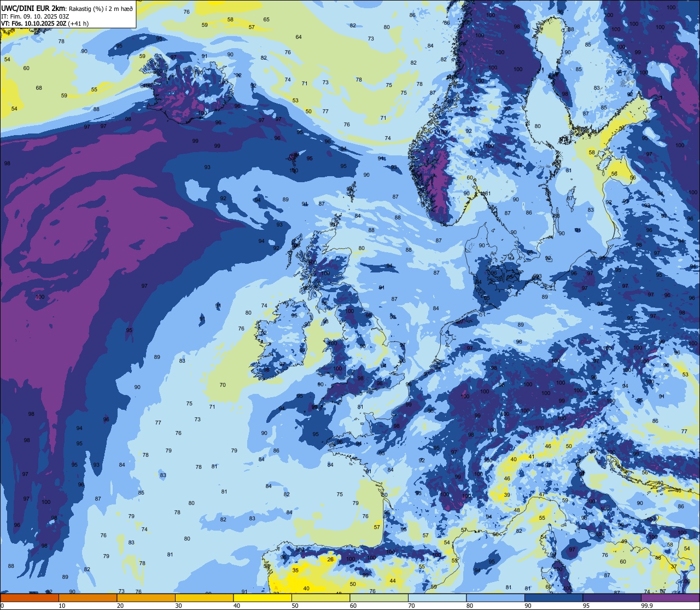
Task: Click the 40–50 bright yellow legend segment
Action: (262, 597)
